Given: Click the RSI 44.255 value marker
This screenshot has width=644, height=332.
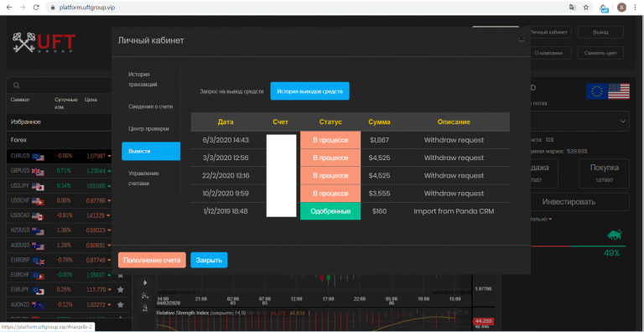Looking at the screenshot, I should [x=483, y=321].
